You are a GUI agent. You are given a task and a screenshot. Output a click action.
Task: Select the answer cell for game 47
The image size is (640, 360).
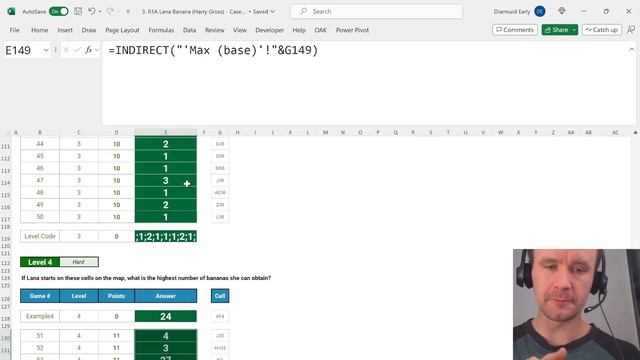click(x=166, y=180)
